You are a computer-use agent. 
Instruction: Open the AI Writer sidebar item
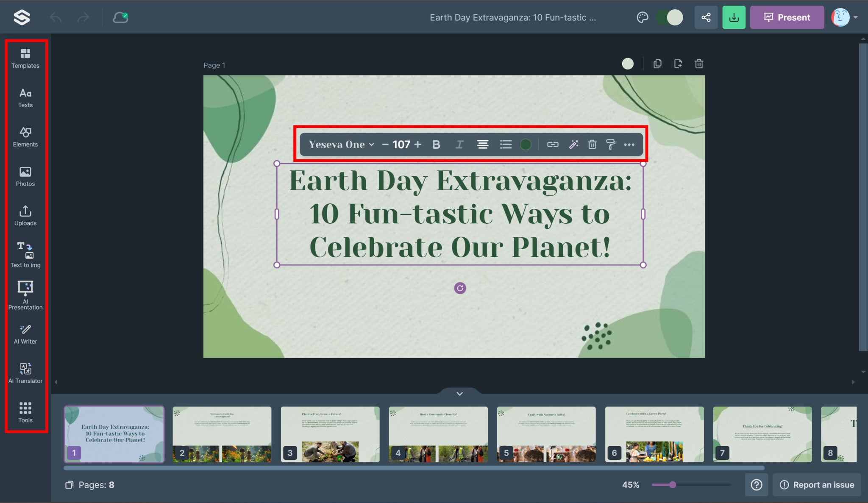coord(25,334)
